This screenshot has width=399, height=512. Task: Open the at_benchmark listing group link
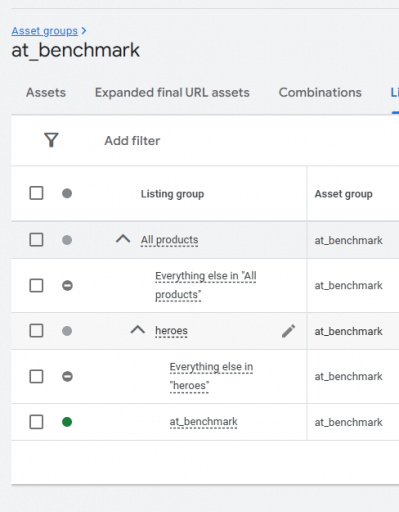point(203,422)
